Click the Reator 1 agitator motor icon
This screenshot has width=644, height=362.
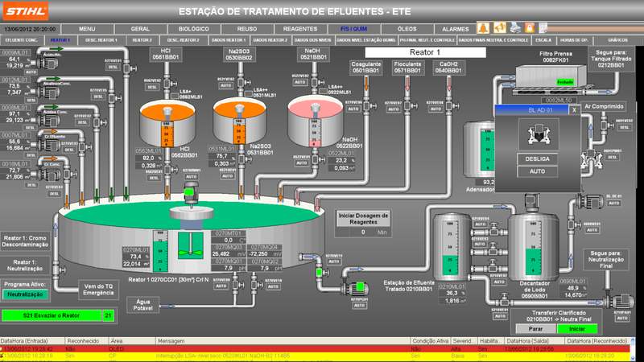click(191, 193)
